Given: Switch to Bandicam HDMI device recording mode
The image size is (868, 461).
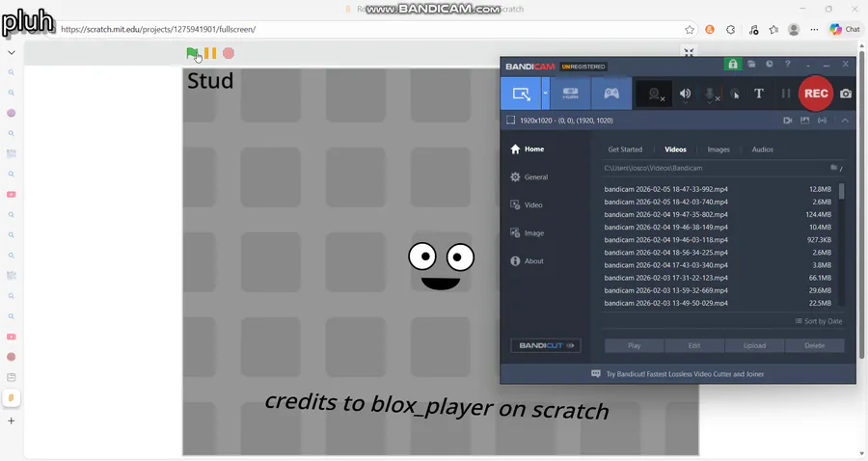Looking at the screenshot, I should coord(570,94).
